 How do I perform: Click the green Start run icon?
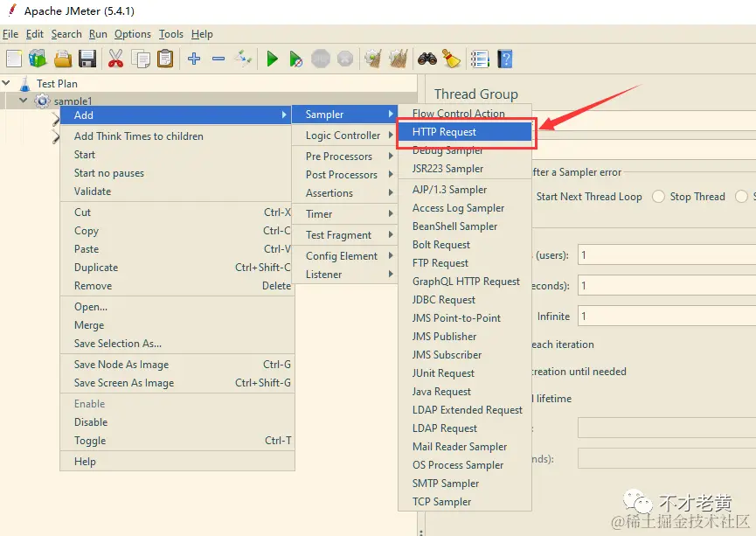(272, 59)
